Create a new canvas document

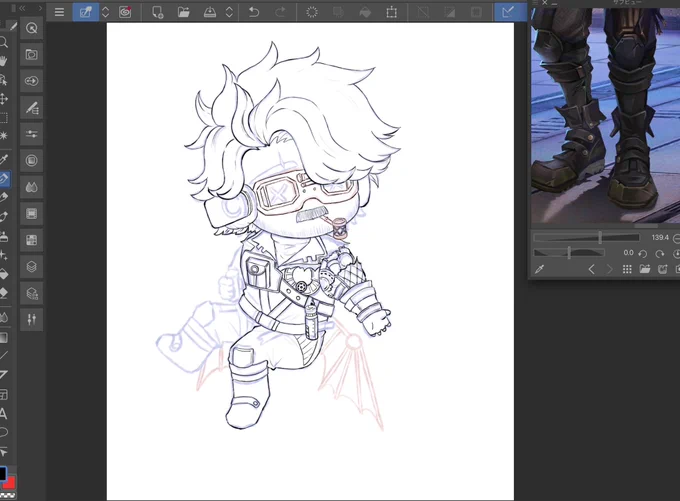pyautogui.click(x=157, y=12)
